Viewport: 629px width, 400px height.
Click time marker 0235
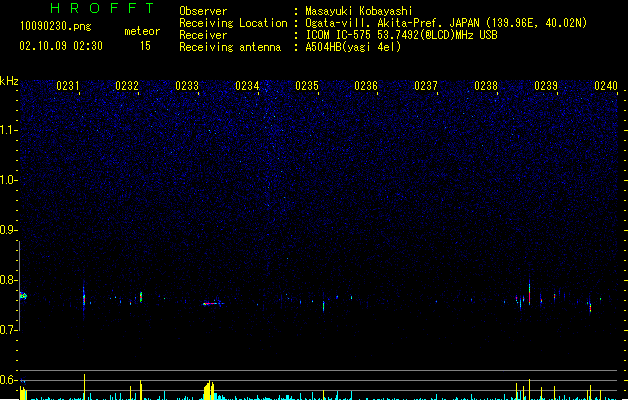coord(307,86)
